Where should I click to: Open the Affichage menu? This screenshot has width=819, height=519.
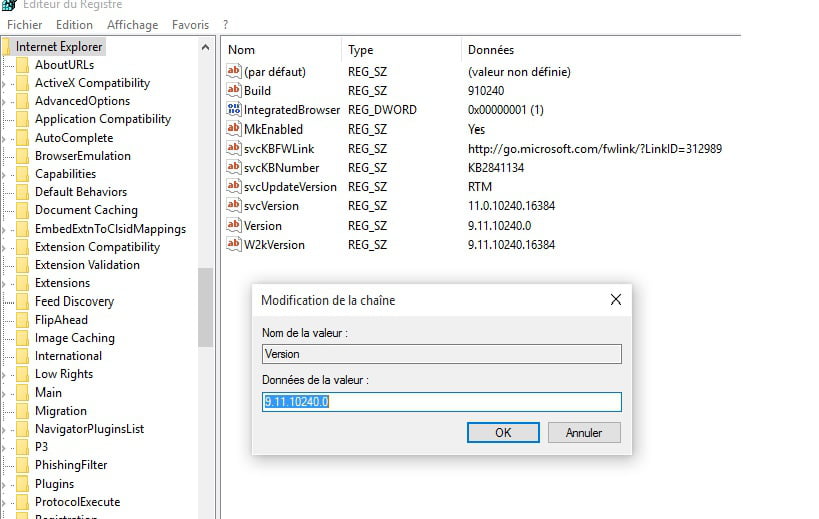tap(133, 25)
